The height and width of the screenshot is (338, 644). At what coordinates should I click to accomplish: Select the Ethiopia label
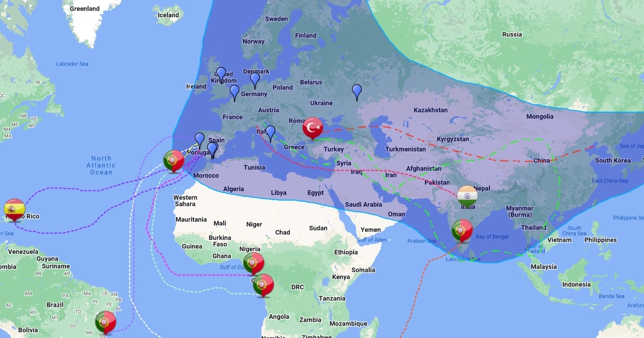click(x=346, y=252)
